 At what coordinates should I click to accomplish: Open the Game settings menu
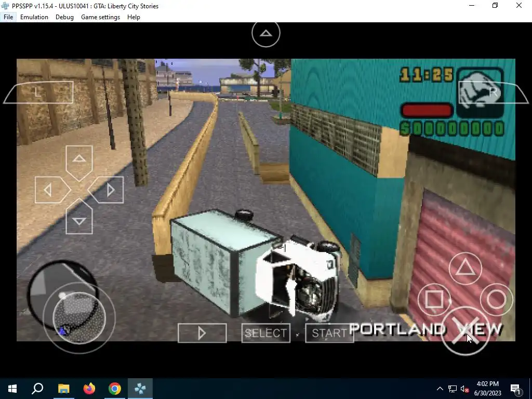coord(100,17)
